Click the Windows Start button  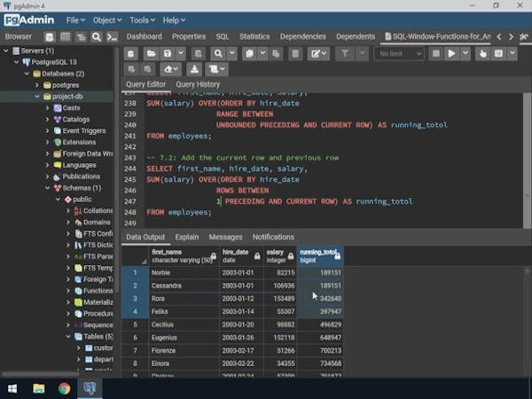point(12,388)
